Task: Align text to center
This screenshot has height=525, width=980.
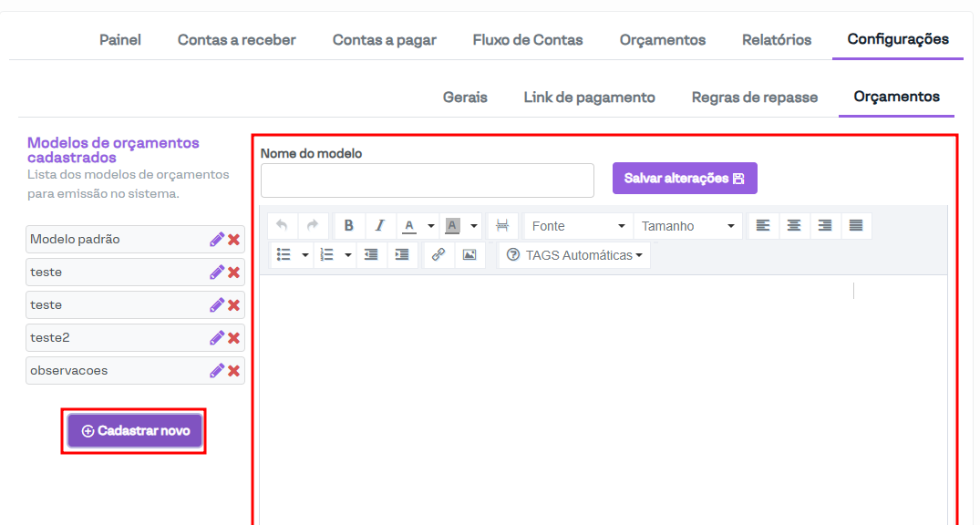Action: (x=794, y=226)
